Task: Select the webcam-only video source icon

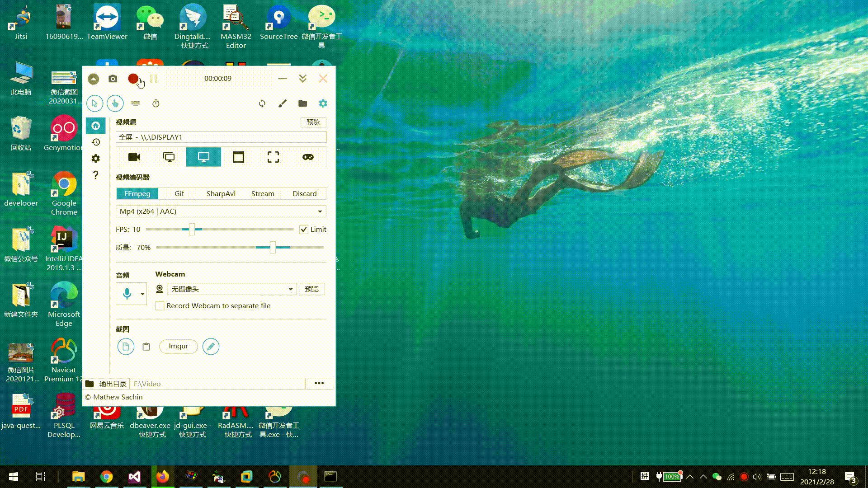Action: click(x=134, y=157)
